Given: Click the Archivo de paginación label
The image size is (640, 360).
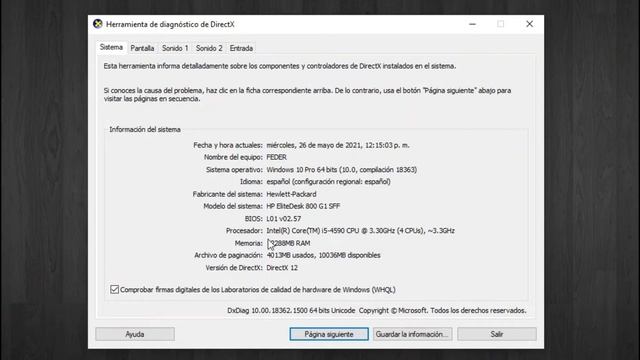Looking at the screenshot, I should point(228,256).
